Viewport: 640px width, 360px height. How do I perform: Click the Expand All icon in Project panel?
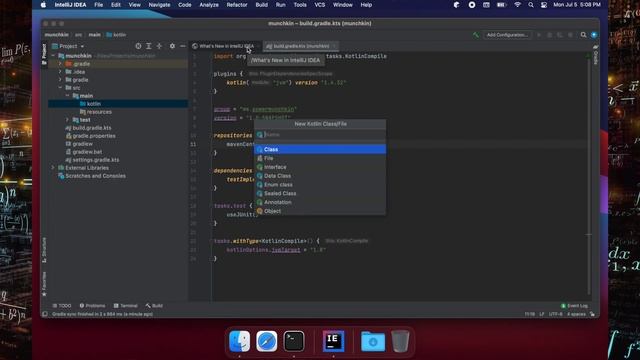pos(149,46)
